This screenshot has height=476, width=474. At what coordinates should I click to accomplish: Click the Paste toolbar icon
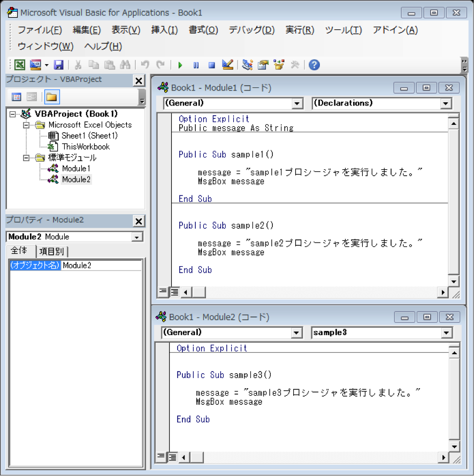[110, 65]
